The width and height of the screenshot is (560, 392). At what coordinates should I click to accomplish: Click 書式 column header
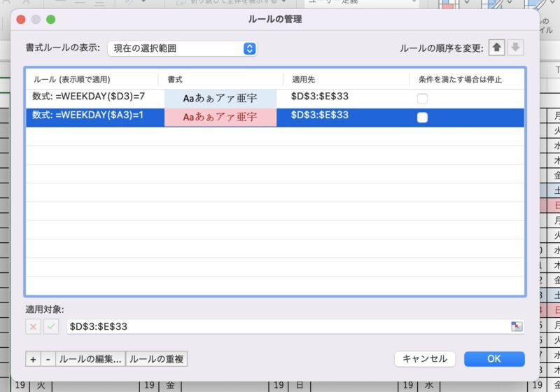tap(175, 79)
